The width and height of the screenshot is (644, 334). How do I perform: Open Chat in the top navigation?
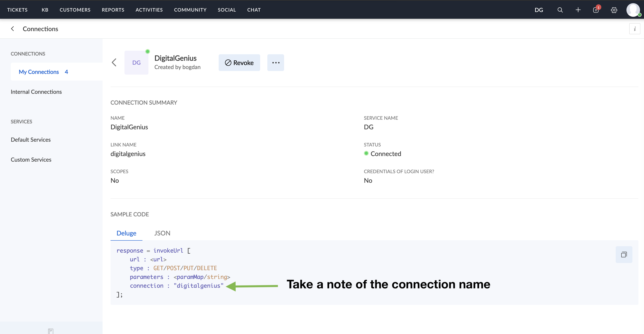point(254,10)
